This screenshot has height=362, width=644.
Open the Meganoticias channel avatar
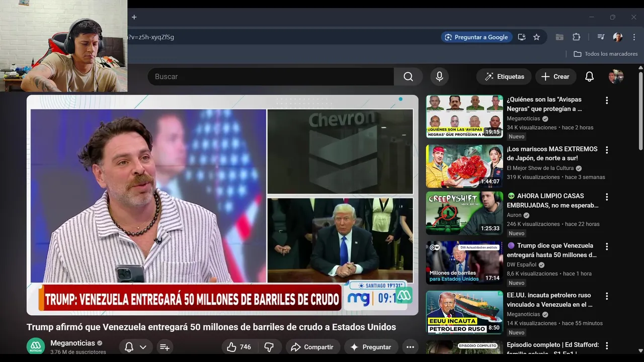tap(36, 346)
